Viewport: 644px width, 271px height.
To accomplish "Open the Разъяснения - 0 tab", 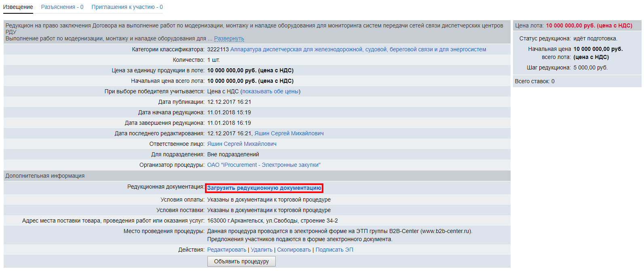I will point(62,7).
